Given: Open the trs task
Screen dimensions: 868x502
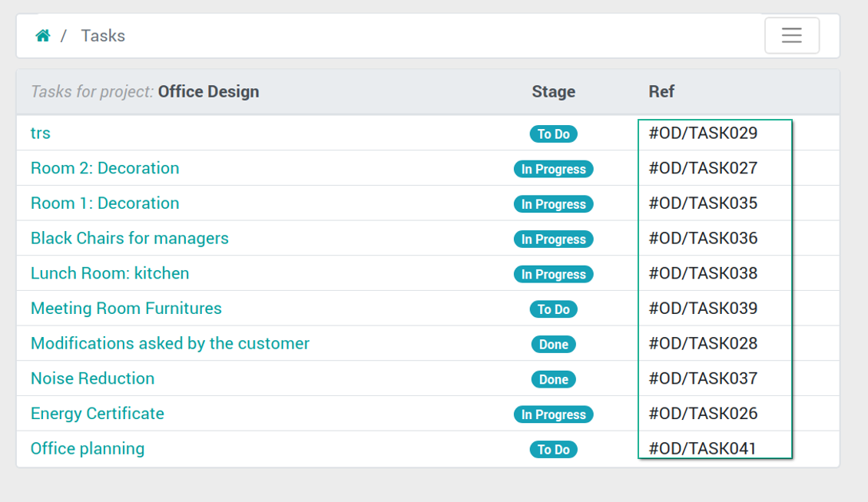Looking at the screenshot, I should (41, 134).
